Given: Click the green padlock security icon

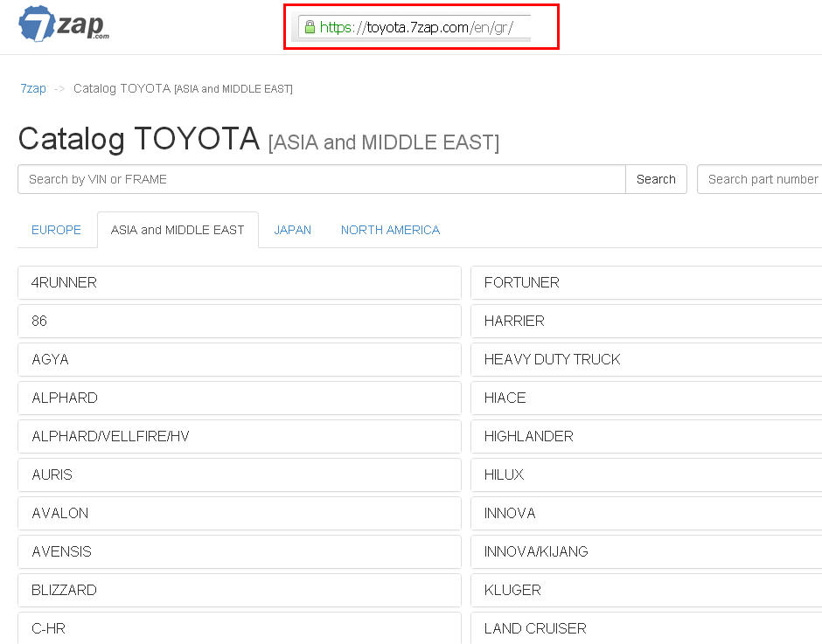Looking at the screenshot, I should click(309, 27).
